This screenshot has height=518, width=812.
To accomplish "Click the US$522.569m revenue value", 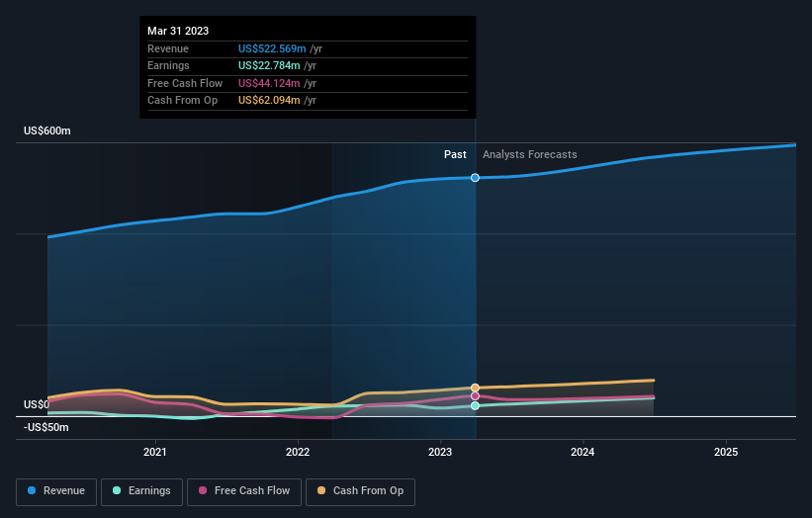I will pyautogui.click(x=272, y=48).
